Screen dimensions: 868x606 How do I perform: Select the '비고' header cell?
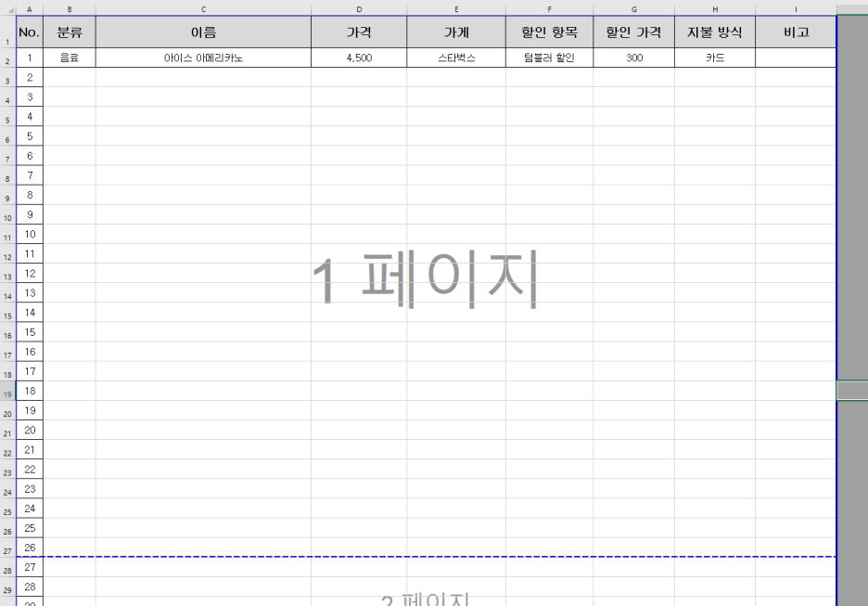point(796,32)
